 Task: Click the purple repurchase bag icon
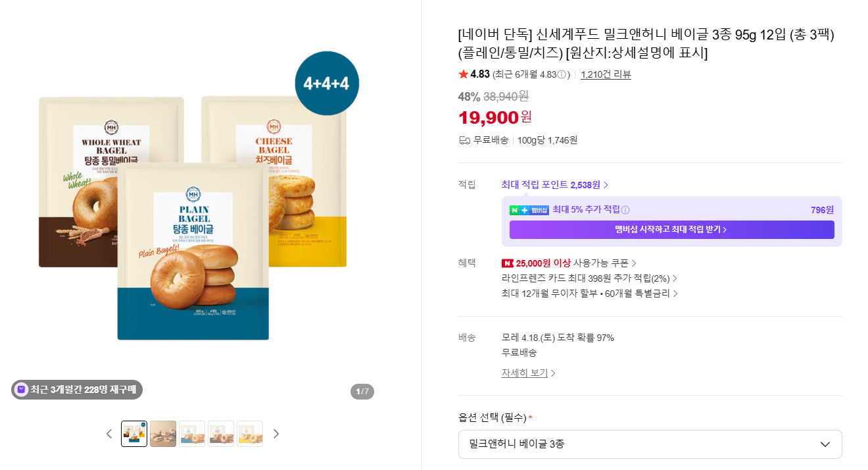coord(21,390)
